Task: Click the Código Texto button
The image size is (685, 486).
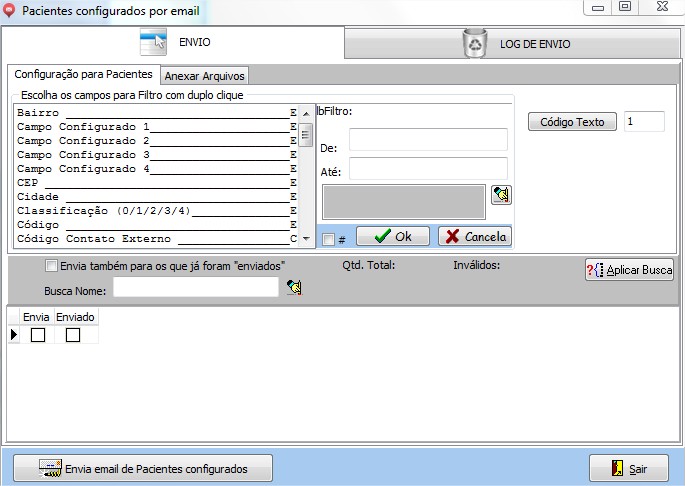Action: click(x=572, y=122)
